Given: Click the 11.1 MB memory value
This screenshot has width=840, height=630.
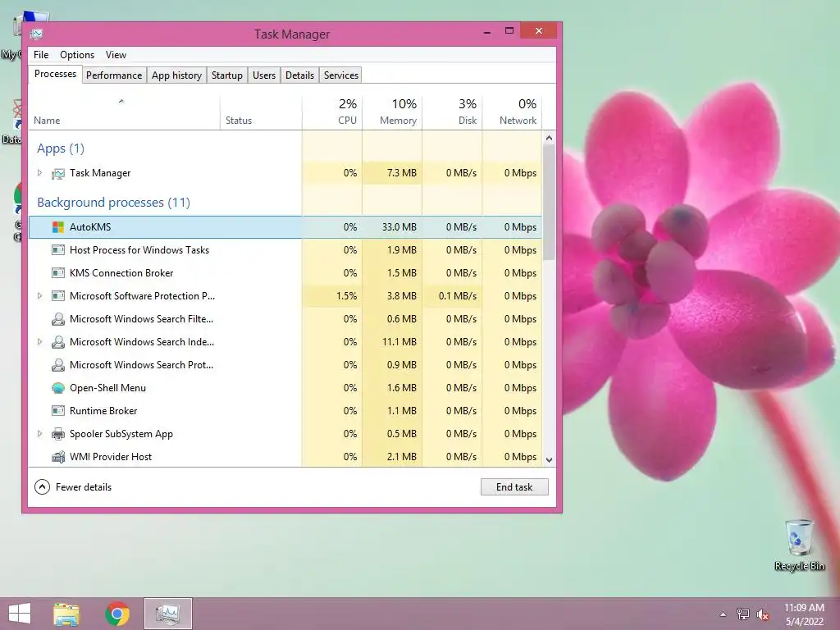Looking at the screenshot, I should [392, 342].
